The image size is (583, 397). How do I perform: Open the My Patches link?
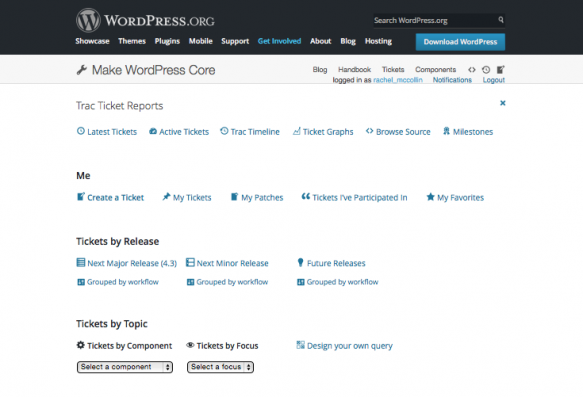(262, 197)
